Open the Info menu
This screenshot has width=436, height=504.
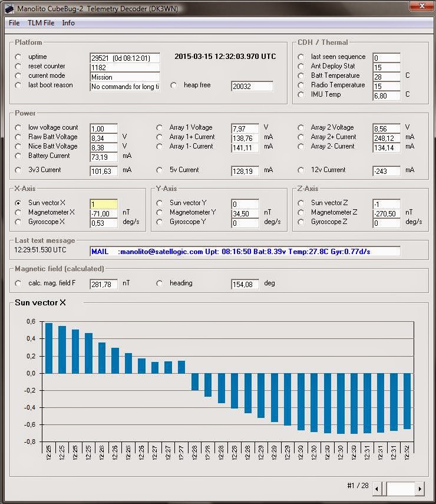click(x=68, y=23)
